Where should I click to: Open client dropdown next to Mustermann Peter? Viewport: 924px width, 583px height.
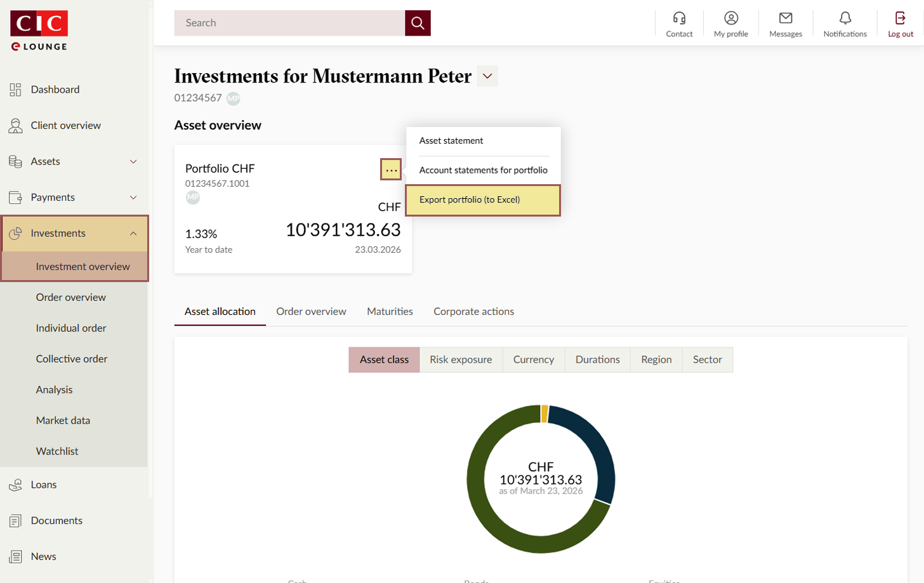[x=487, y=76]
